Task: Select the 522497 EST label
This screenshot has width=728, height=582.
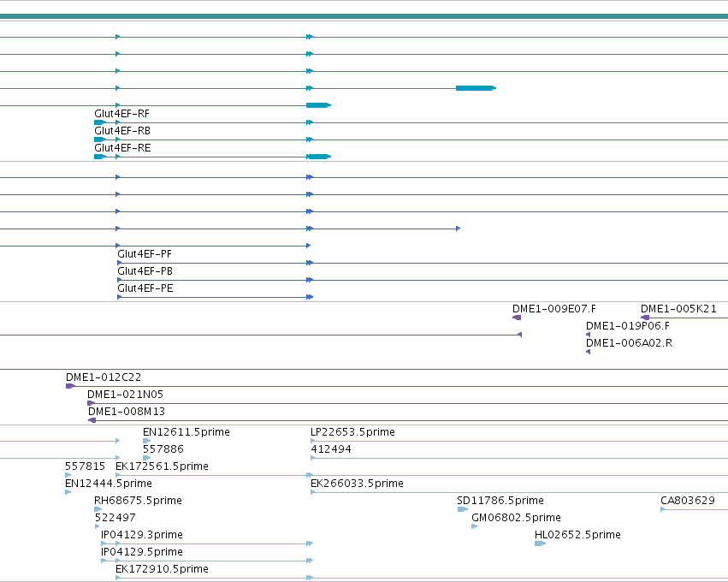Action: pos(115,519)
